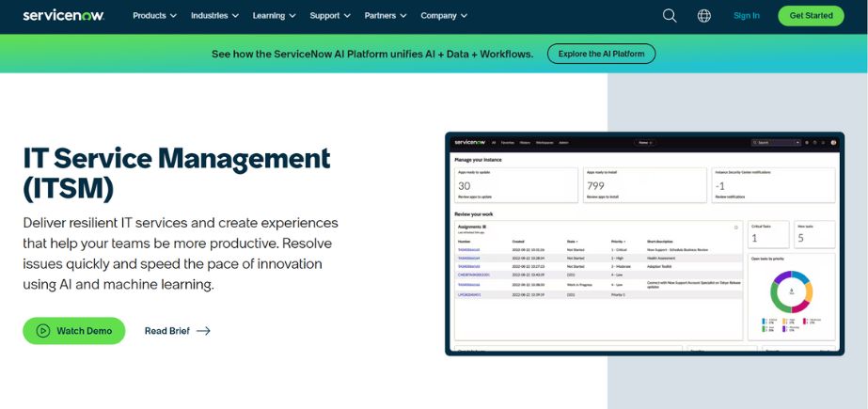
Task: Open the Partners navigation menu
Action: 386,15
